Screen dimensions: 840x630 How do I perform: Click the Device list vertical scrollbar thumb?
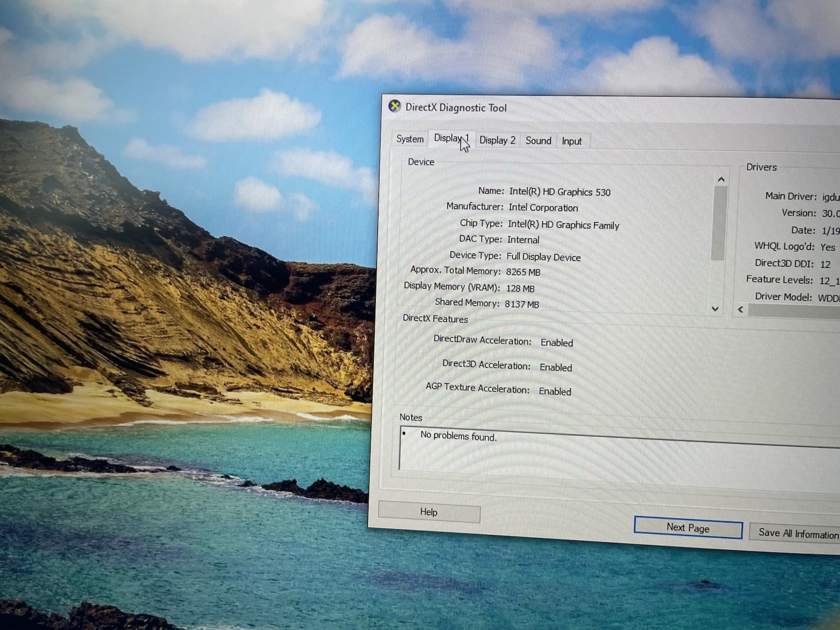pyautogui.click(x=719, y=223)
